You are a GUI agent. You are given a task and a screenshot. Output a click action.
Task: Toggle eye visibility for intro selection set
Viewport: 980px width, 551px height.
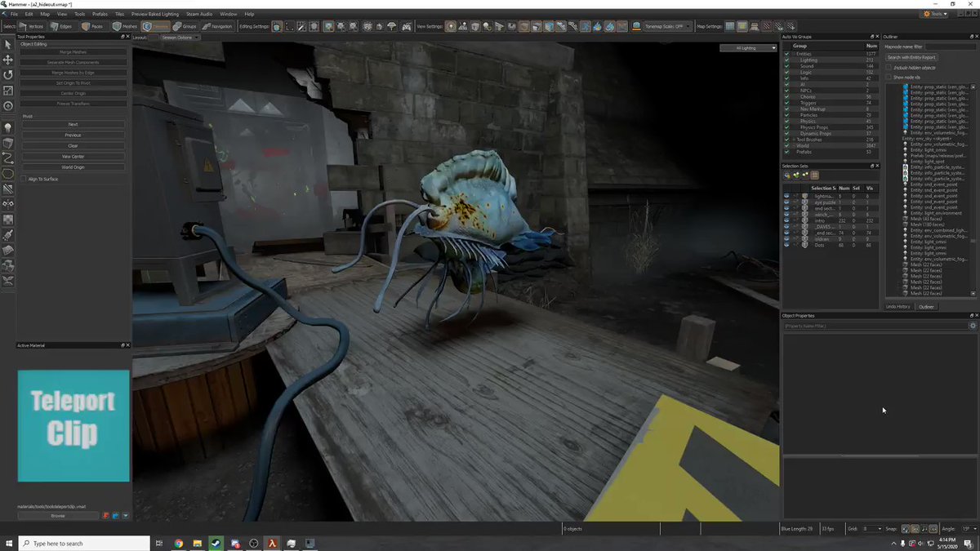coord(786,220)
